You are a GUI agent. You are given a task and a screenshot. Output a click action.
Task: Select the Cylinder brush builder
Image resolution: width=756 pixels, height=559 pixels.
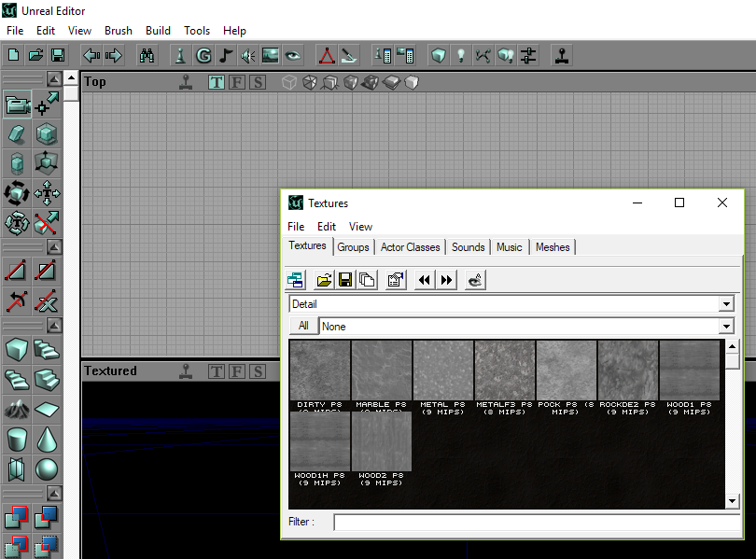pos(17,440)
